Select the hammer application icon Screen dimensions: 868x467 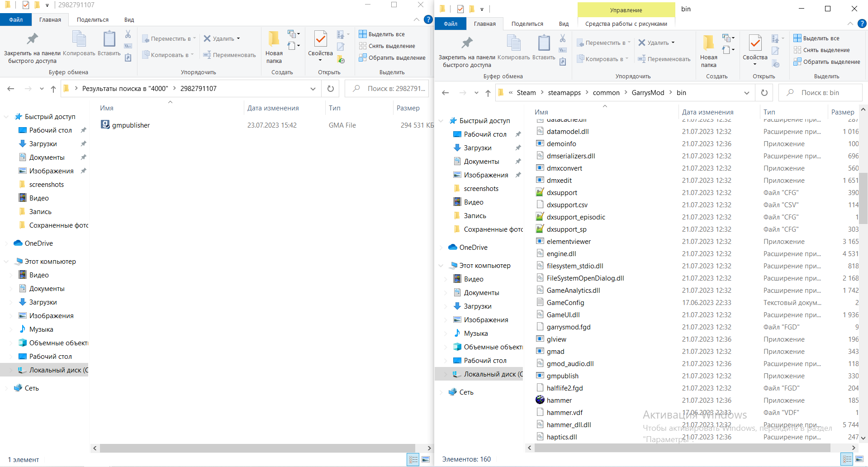point(540,400)
